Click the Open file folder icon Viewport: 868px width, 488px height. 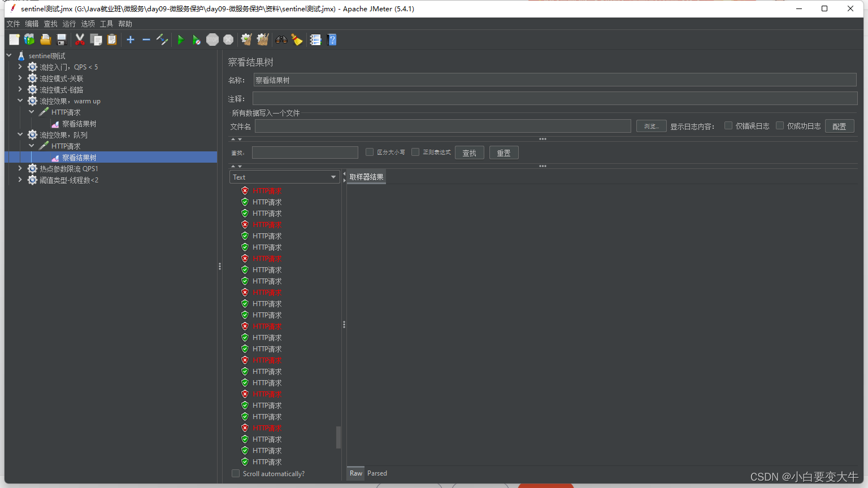[46, 40]
